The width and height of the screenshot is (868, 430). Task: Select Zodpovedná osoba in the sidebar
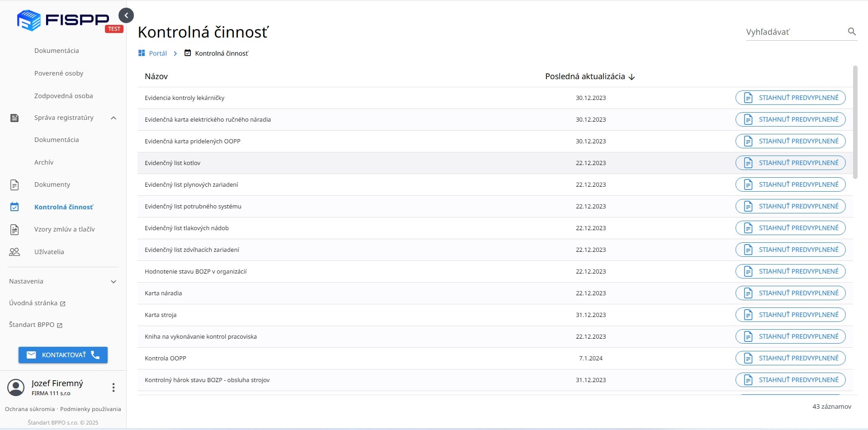[63, 96]
